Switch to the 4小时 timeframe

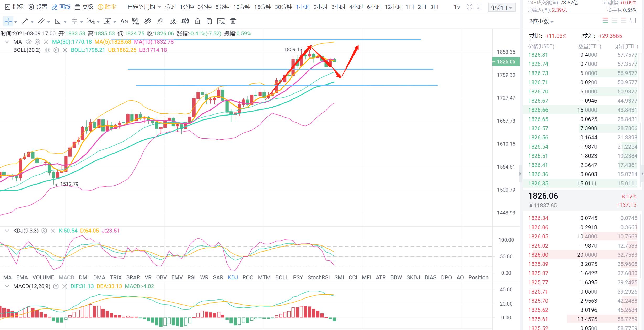(356, 7)
